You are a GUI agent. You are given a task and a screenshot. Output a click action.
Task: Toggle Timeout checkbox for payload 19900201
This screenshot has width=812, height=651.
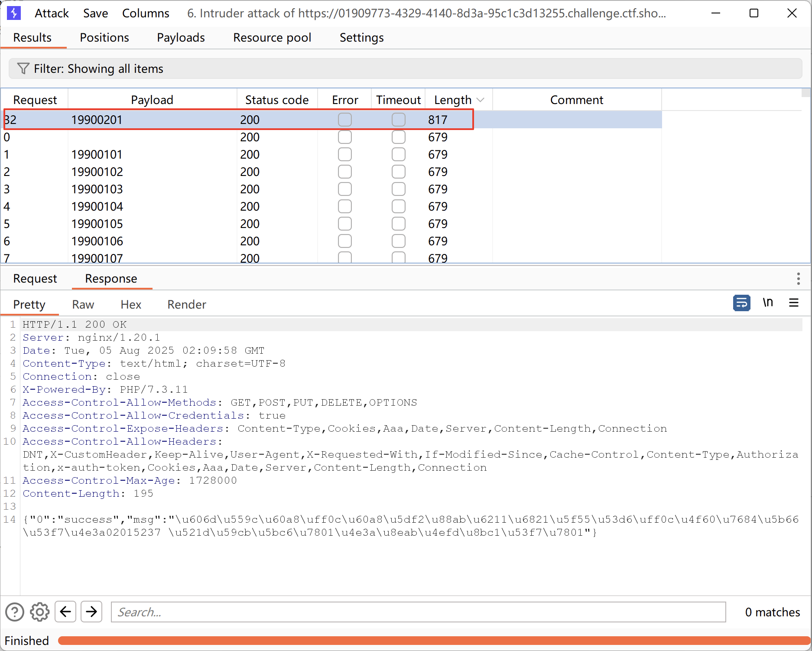pos(399,120)
